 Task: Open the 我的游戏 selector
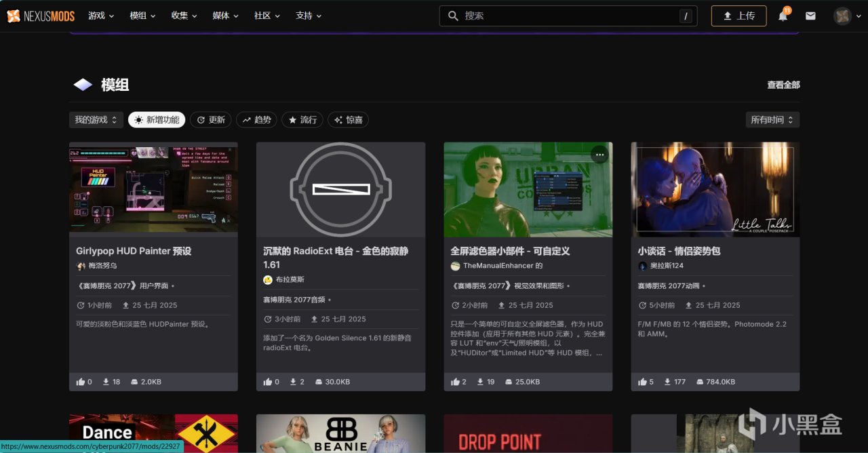96,120
